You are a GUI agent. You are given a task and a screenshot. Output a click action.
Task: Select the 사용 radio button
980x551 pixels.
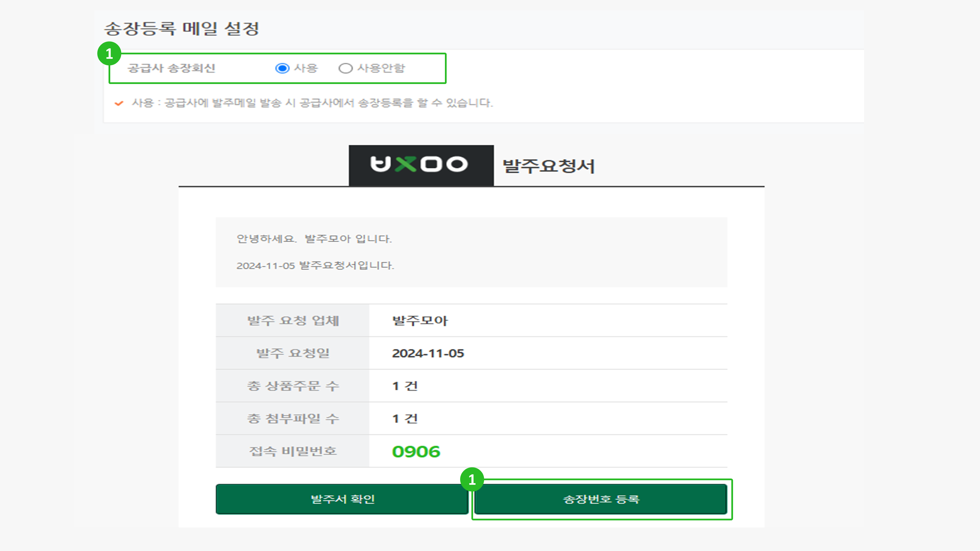(x=282, y=69)
